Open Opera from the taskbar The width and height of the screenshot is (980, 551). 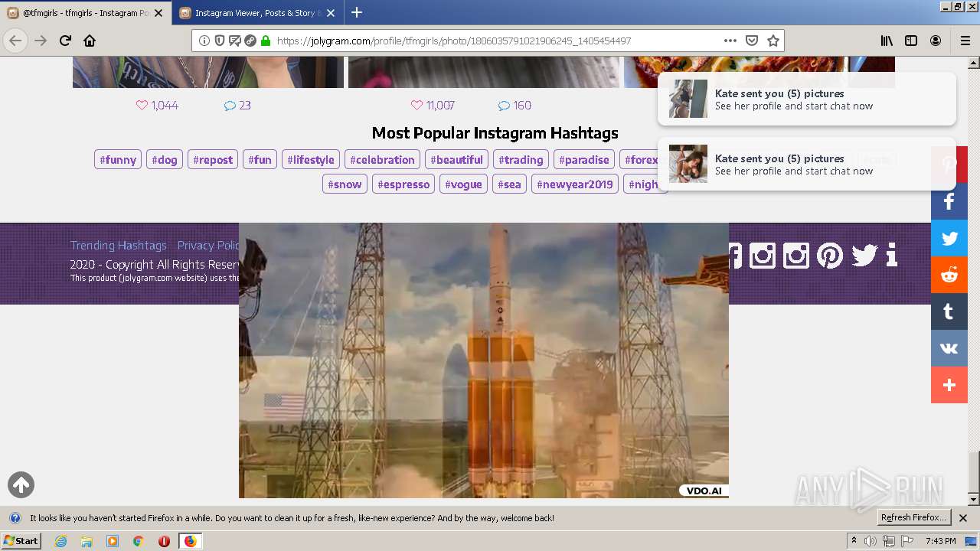point(164,541)
